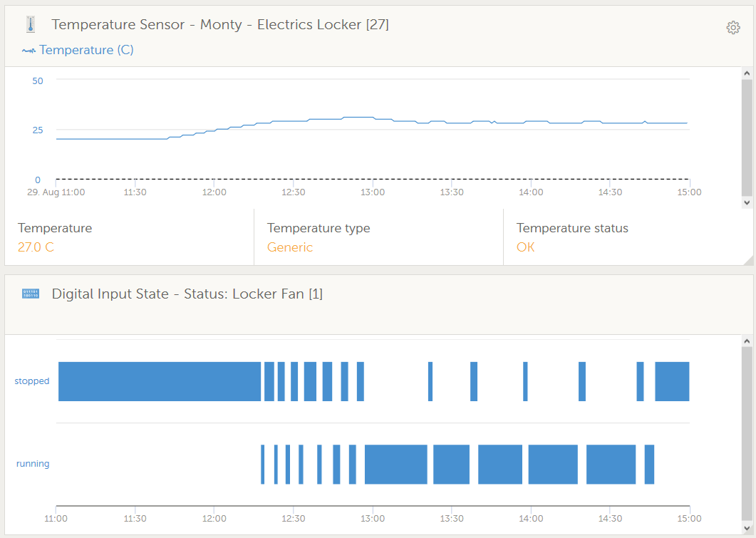Click down arrow of temperature chart scrollbar
756x538 pixels.
point(746,202)
